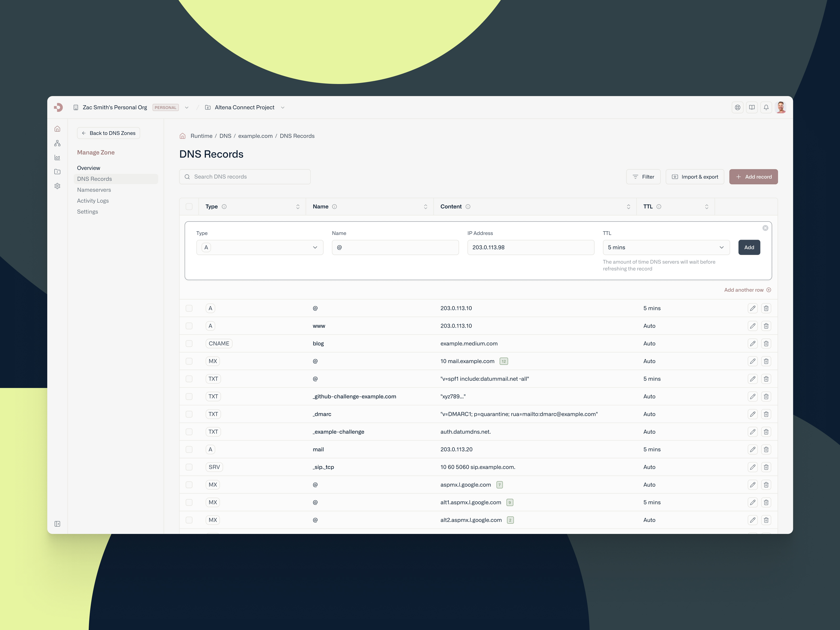
Task: Expand the TTL dropdown set to 5 mins
Action: (666, 248)
